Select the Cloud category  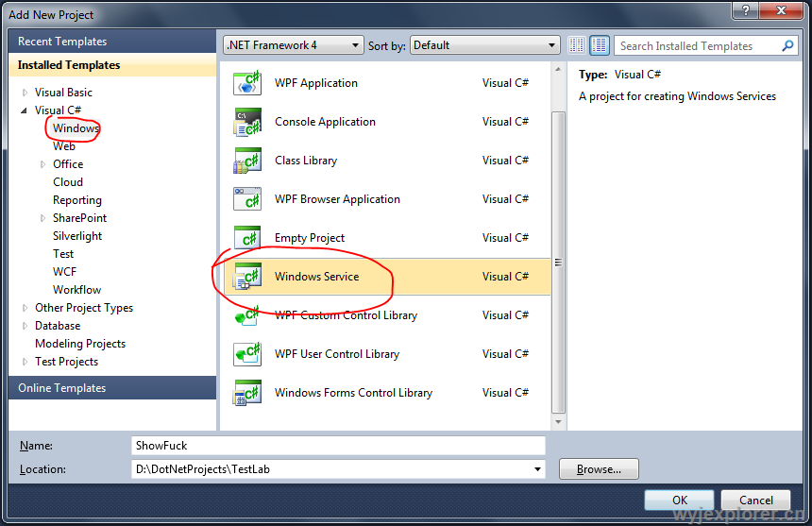(x=68, y=182)
